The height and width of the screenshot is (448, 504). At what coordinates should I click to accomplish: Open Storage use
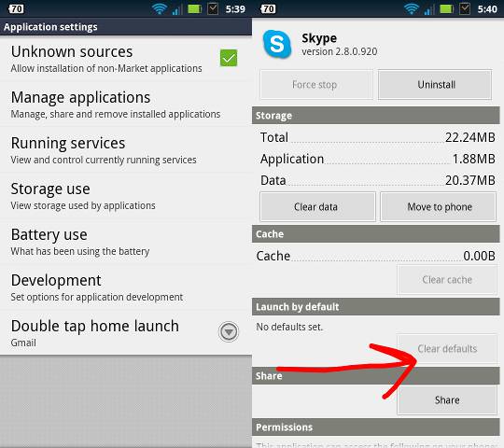[126, 195]
